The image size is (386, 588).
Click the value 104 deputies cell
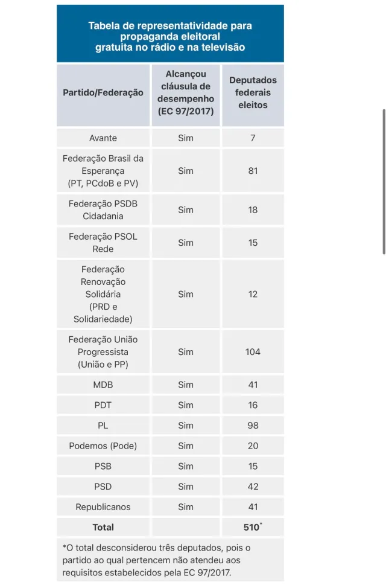coord(253,352)
